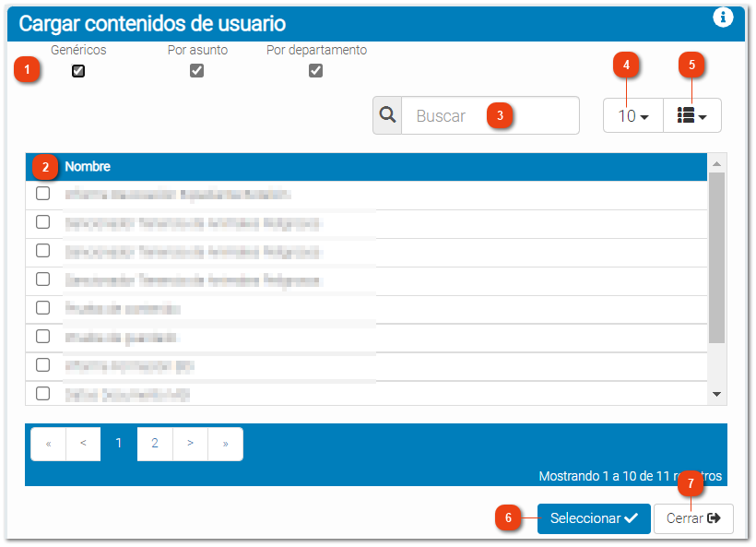Toggle the Genéricos checkbox
Viewport: 756px width, 547px height.
(x=78, y=71)
